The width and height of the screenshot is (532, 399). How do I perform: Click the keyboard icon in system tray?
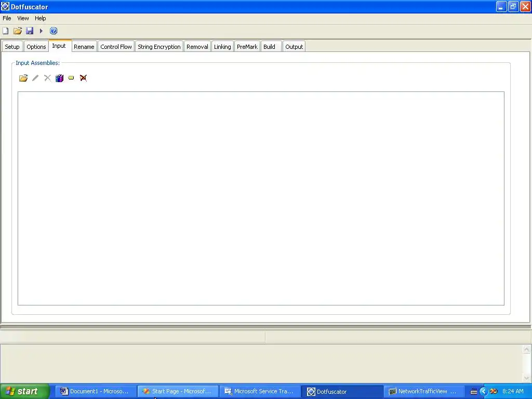pos(474,392)
